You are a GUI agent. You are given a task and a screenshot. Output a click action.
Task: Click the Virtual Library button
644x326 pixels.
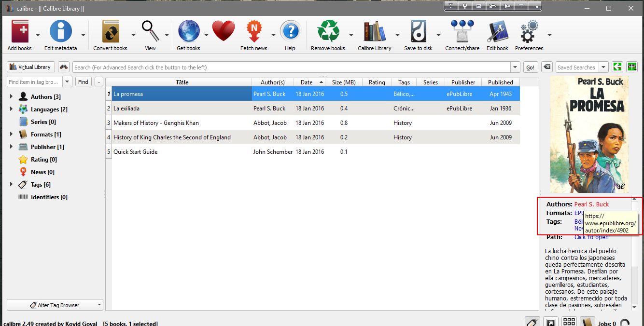tap(31, 67)
